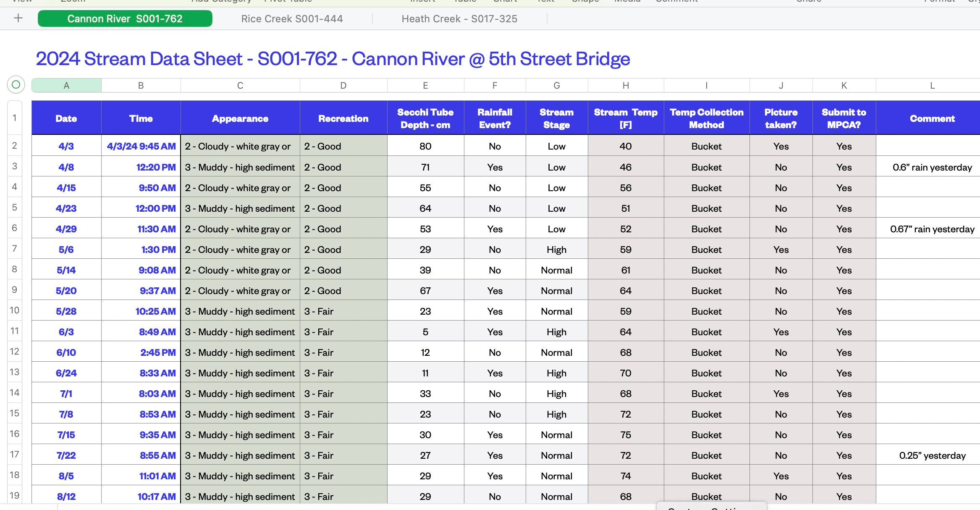Select column C header
This screenshot has height=510, width=980.
tap(240, 85)
